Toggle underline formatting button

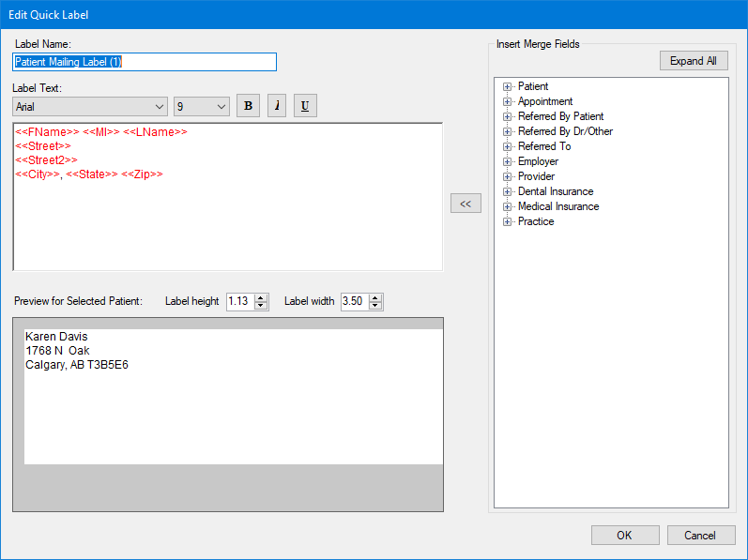pyautogui.click(x=305, y=106)
